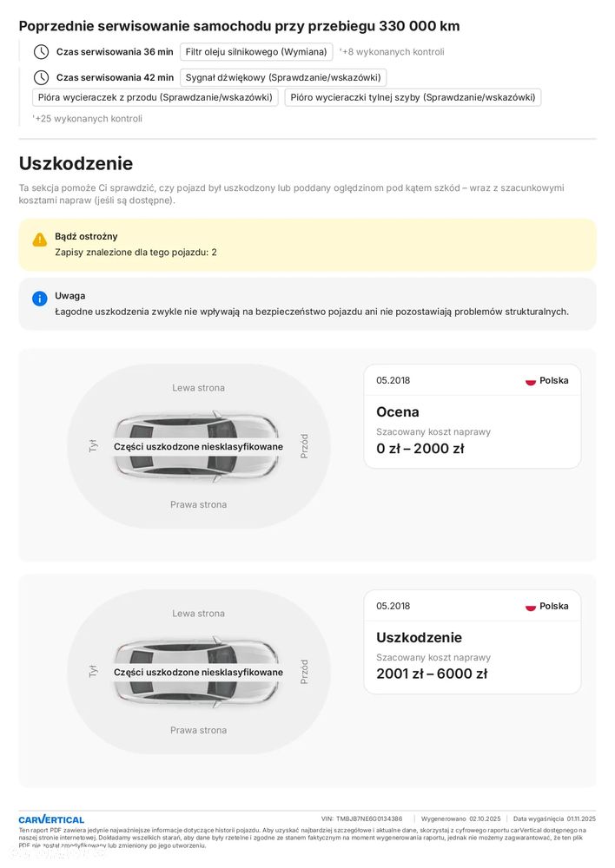Click the blue info circle icon
This screenshot has height=868, width=615.
pos(40,299)
